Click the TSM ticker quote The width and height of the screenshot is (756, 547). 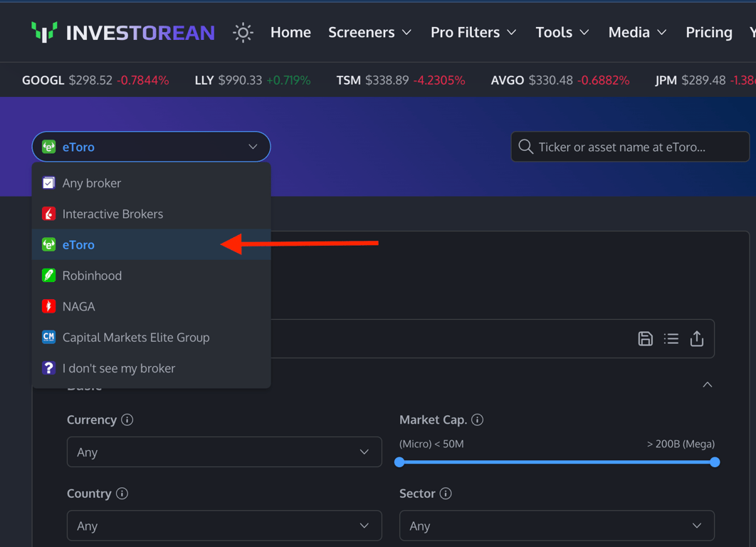(401, 80)
